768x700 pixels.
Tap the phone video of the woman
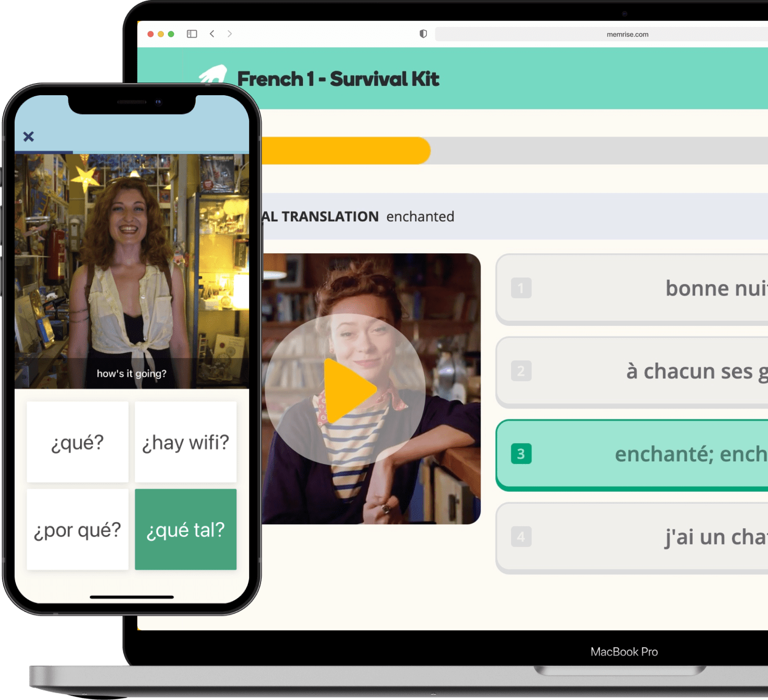pos(132,271)
